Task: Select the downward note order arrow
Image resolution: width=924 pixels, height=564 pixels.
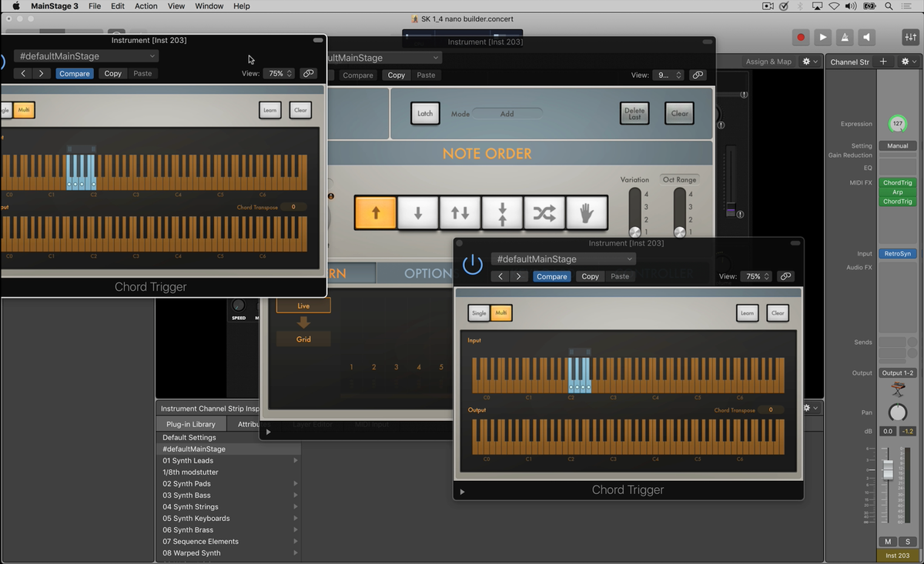Action: coord(417,212)
